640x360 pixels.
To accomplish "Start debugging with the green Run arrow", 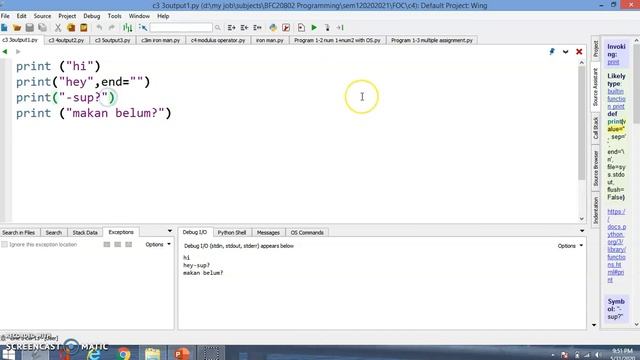I will point(314,27).
